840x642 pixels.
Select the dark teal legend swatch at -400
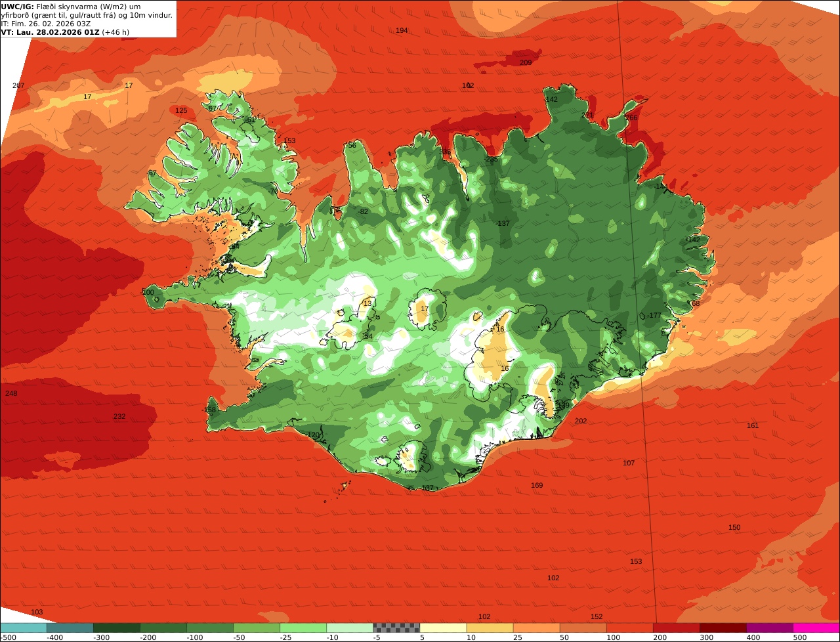click(70, 628)
